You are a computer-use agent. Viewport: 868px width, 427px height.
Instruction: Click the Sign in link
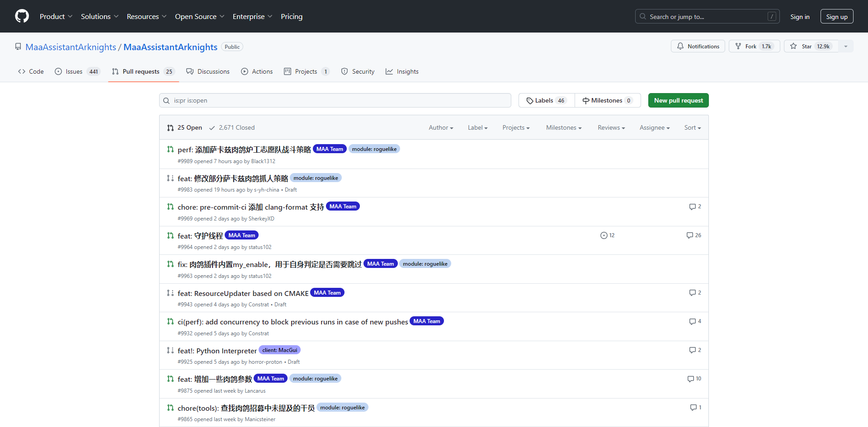pos(800,17)
